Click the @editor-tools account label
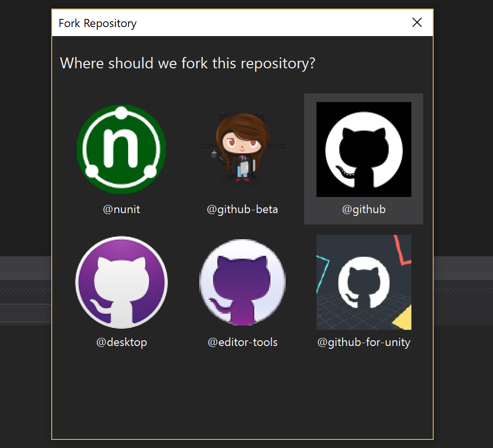Viewport: 493px width, 448px height. 242,342
